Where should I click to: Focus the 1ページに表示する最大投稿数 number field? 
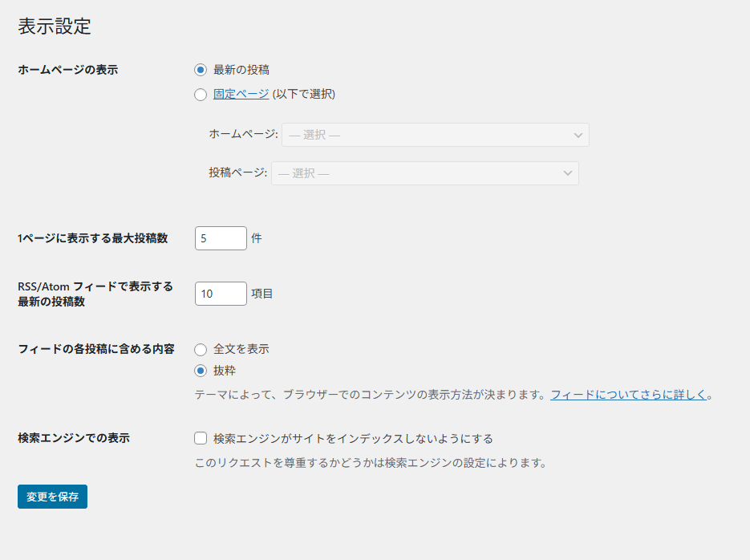coord(221,238)
